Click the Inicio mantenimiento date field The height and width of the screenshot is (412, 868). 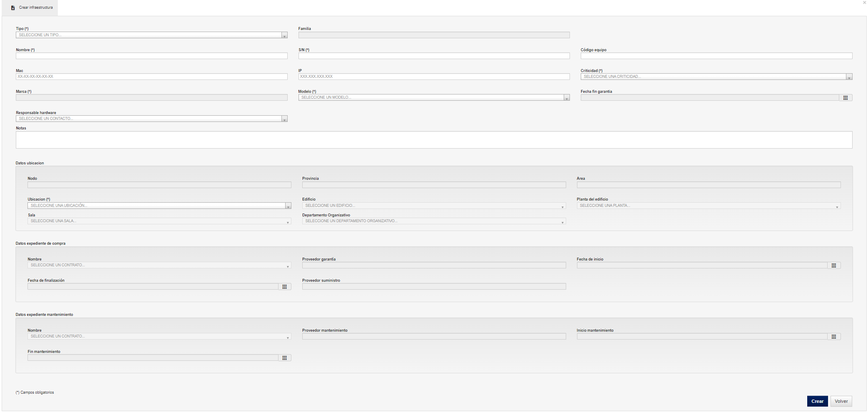click(x=702, y=336)
